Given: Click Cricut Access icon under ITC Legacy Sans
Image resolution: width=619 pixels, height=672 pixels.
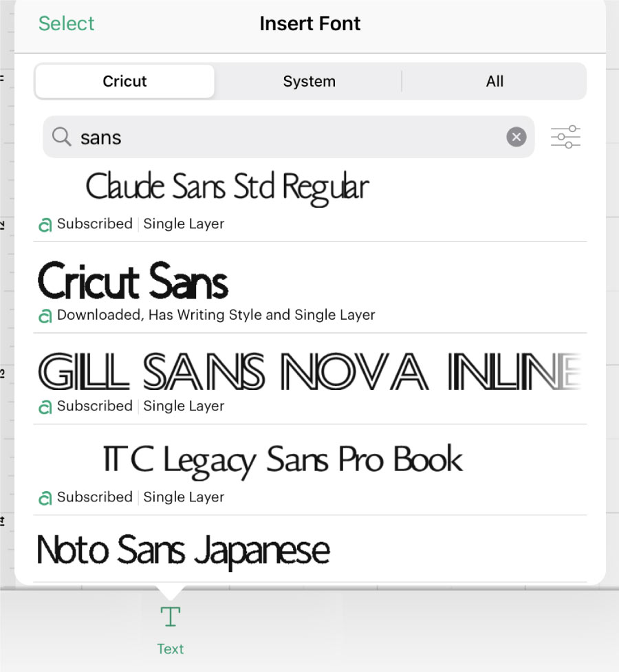Looking at the screenshot, I should click(x=45, y=498).
